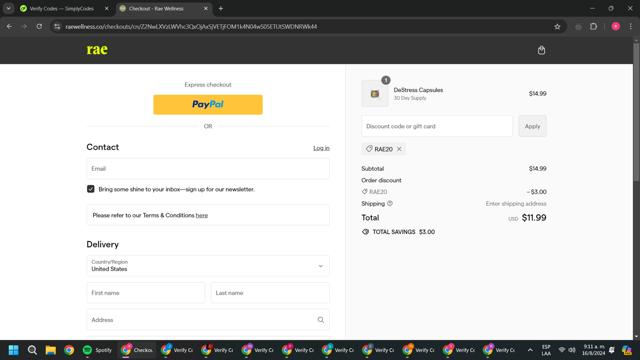Click the 'Enter shipping address' text
Viewport: 640px width, 360px height.
(516, 203)
